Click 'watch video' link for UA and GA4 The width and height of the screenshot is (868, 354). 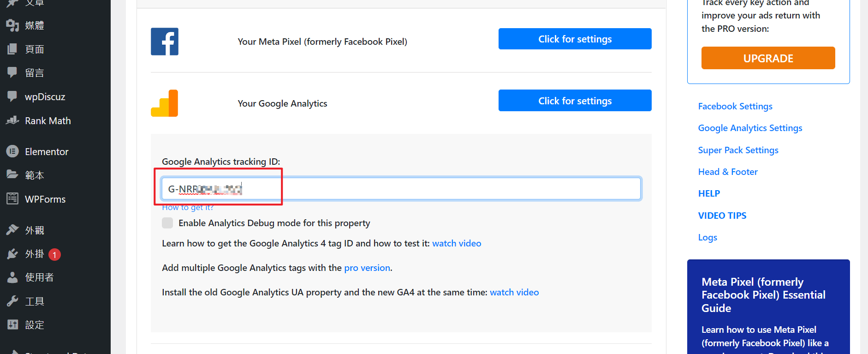tap(514, 292)
